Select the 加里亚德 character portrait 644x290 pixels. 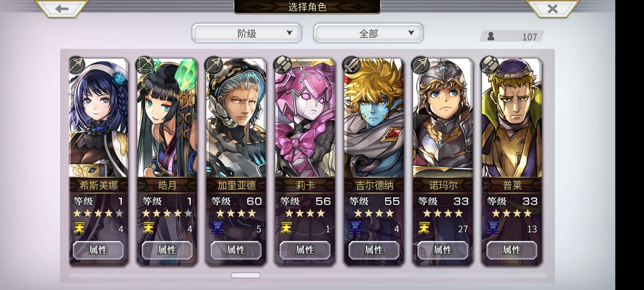coord(236,118)
